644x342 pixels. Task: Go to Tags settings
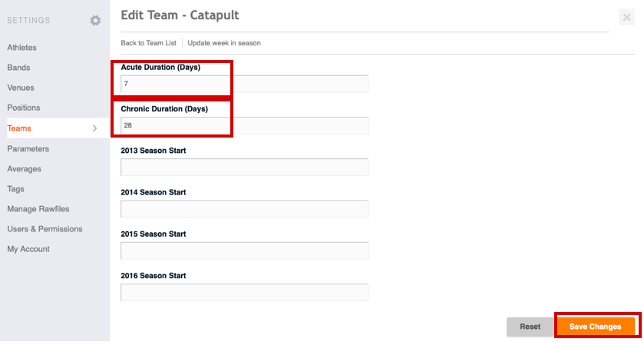point(15,189)
